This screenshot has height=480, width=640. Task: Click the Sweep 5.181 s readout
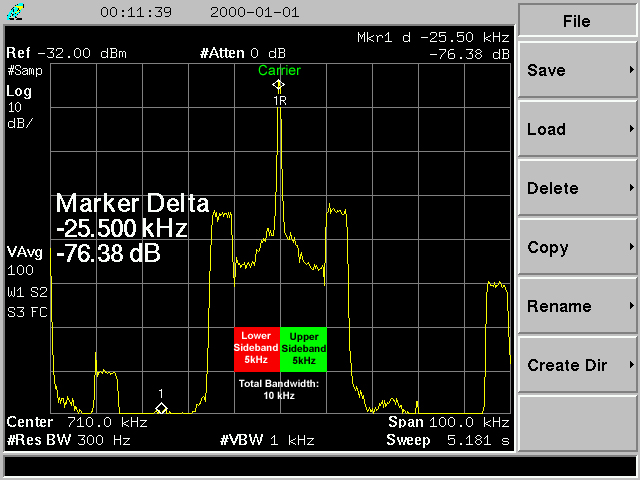(448, 440)
